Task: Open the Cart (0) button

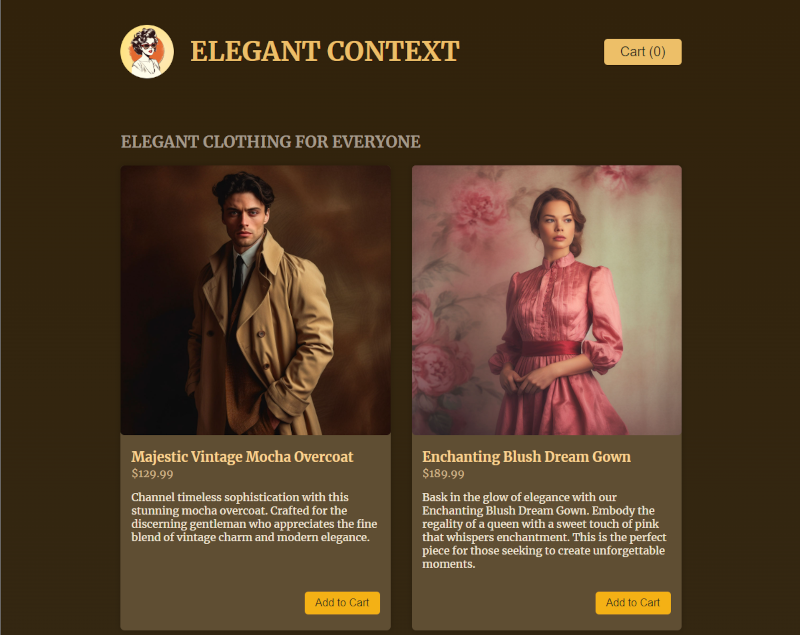Action: [642, 52]
